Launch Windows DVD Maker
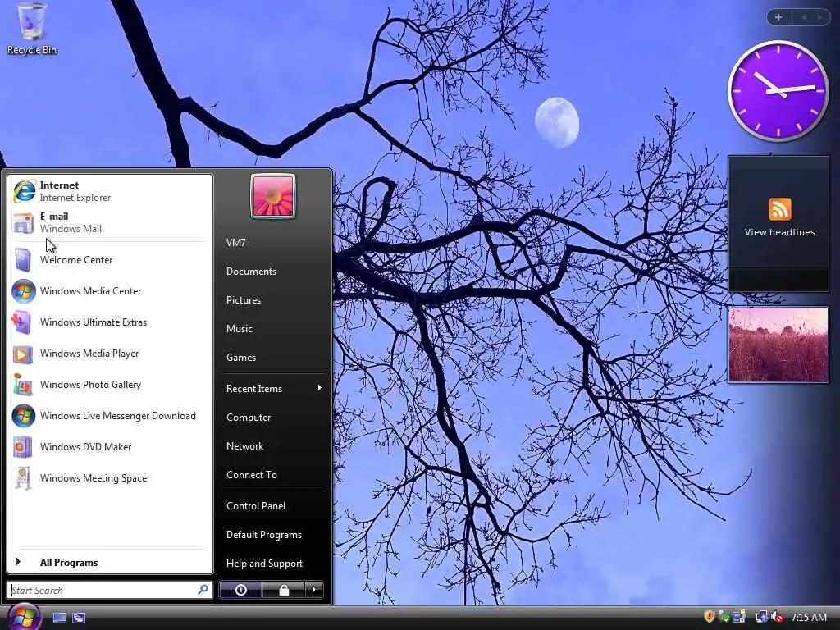Image resolution: width=840 pixels, height=630 pixels. (109, 447)
